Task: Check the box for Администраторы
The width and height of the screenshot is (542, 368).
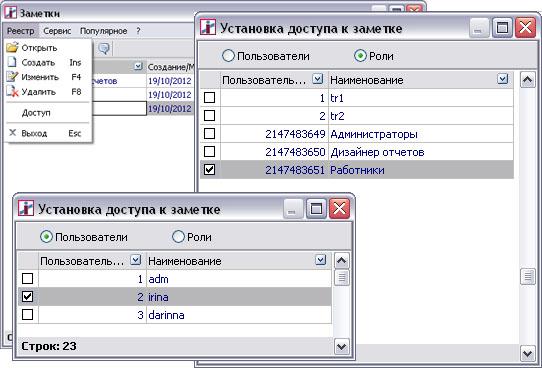Action: click(209, 134)
